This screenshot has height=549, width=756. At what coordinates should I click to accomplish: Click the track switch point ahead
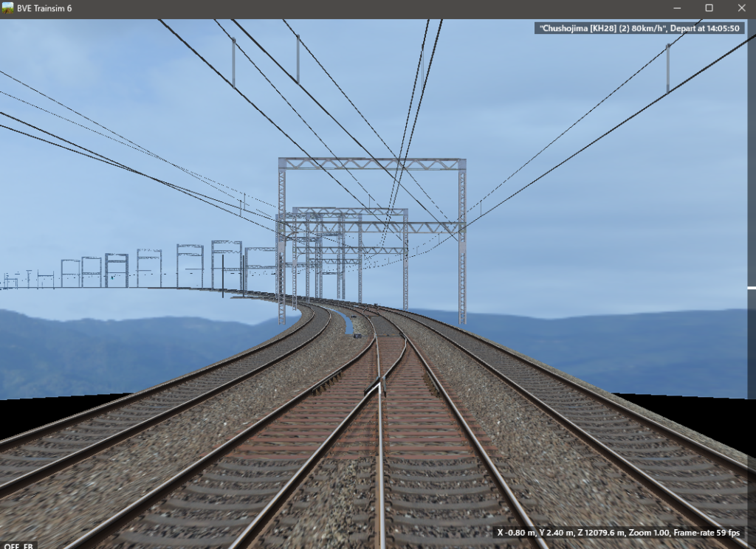point(381,384)
